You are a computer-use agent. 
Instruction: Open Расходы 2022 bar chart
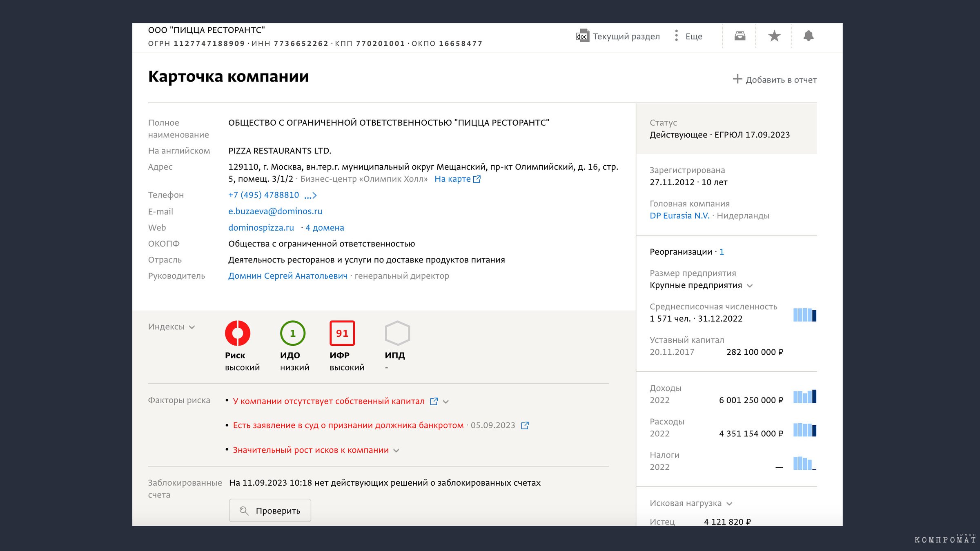pyautogui.click(x=804, y=430)
